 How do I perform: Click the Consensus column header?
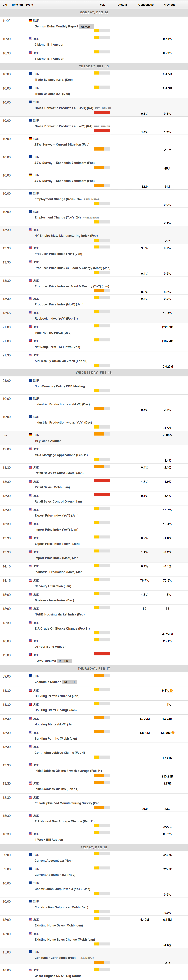(146, 5)
